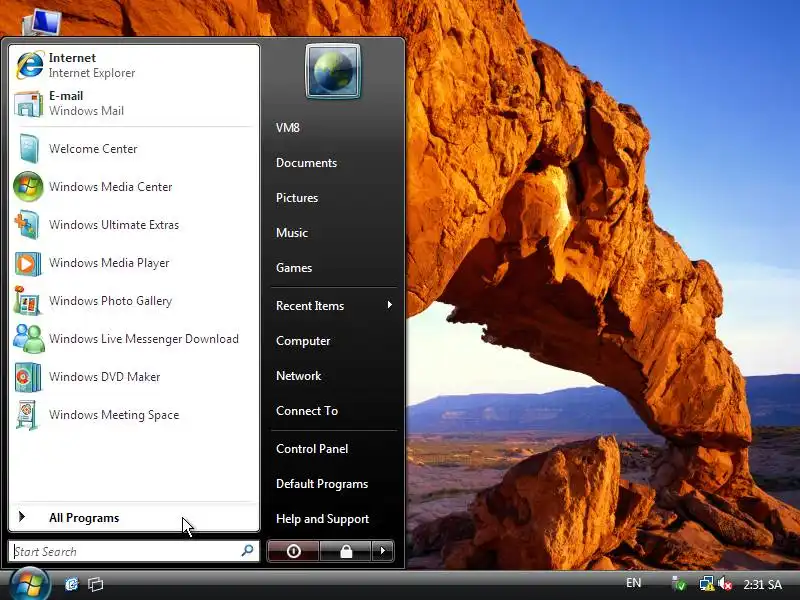Open Network from Start menu

(298, 376)
